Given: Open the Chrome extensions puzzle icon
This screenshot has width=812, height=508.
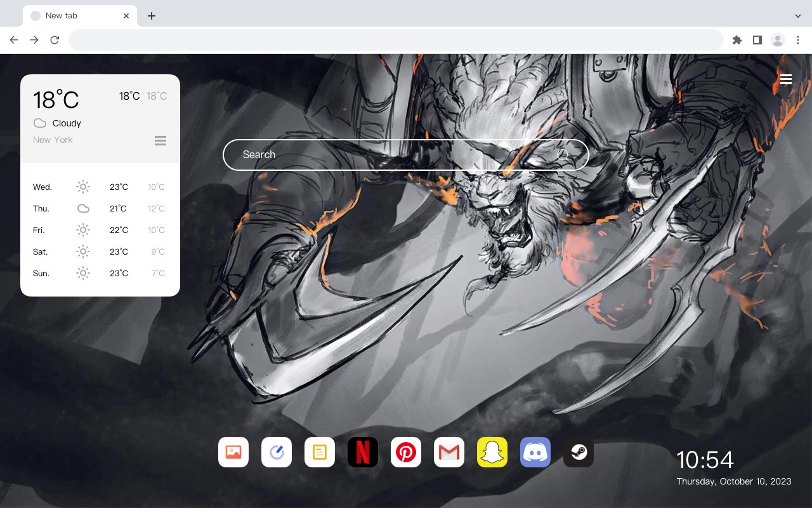Looking at the screenshot, I should pyautogui.click(x=737, y=40).
